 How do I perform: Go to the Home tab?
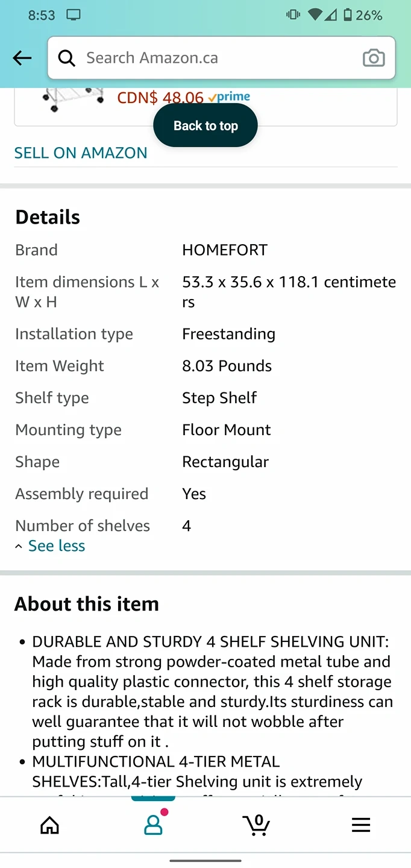pos(49,825)
